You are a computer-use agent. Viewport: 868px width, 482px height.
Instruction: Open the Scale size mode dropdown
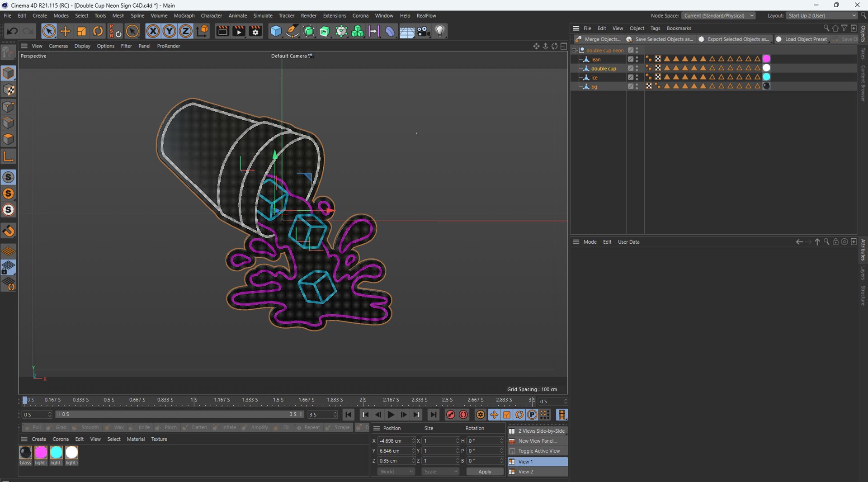440,472
